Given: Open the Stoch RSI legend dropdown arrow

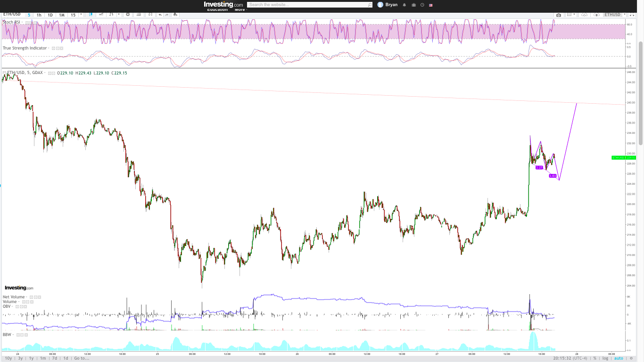Looking at the screenshot, I should tap(22, 22).
